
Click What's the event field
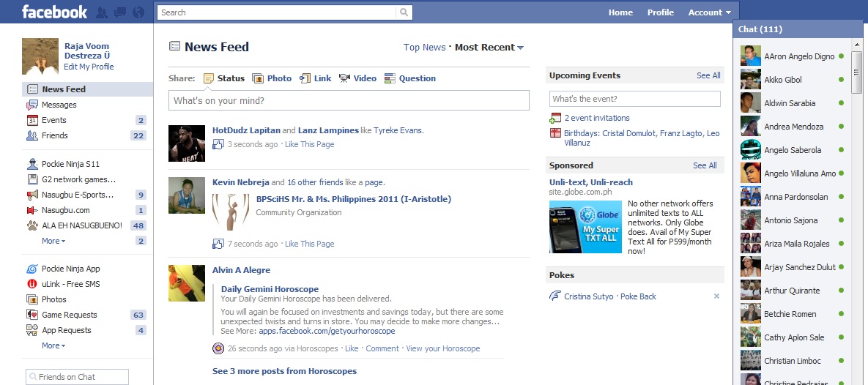635,99
